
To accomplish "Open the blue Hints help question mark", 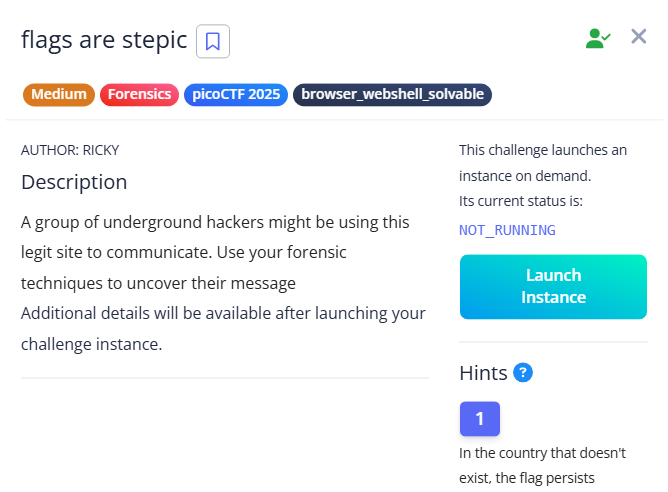I will [x=523, y=373].
